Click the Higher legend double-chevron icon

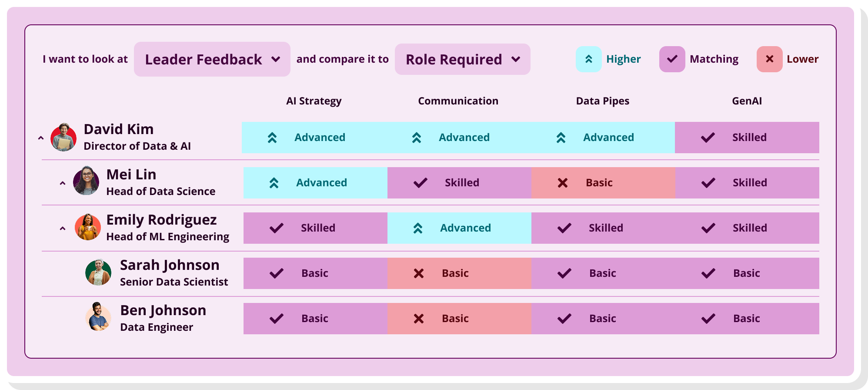[589, 59]
